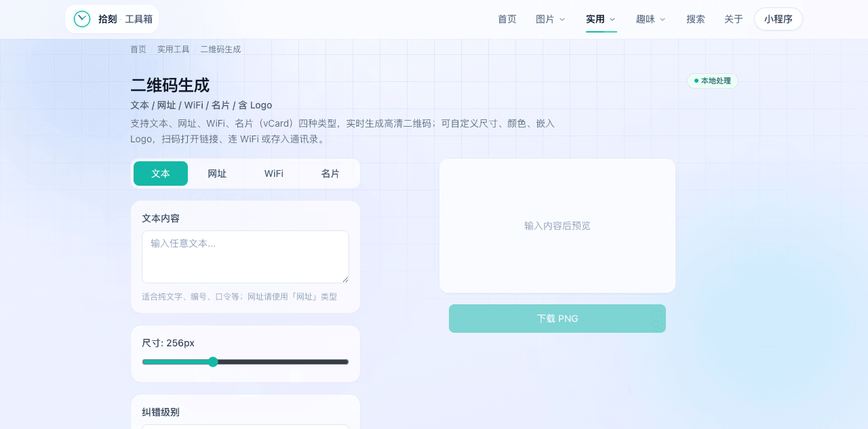Click the 二维码生成 page heading
This screenshot has width=868, height=429.
point(170,85)
